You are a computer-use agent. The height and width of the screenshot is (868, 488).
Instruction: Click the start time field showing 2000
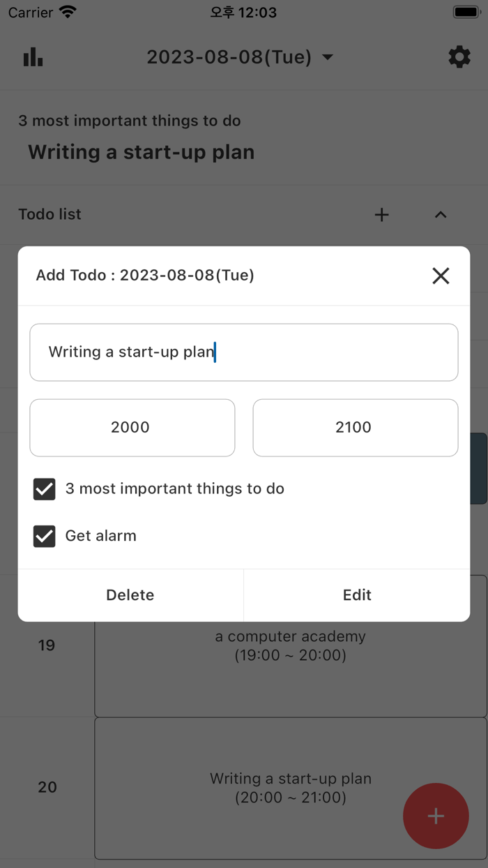[x=132, y=427]
